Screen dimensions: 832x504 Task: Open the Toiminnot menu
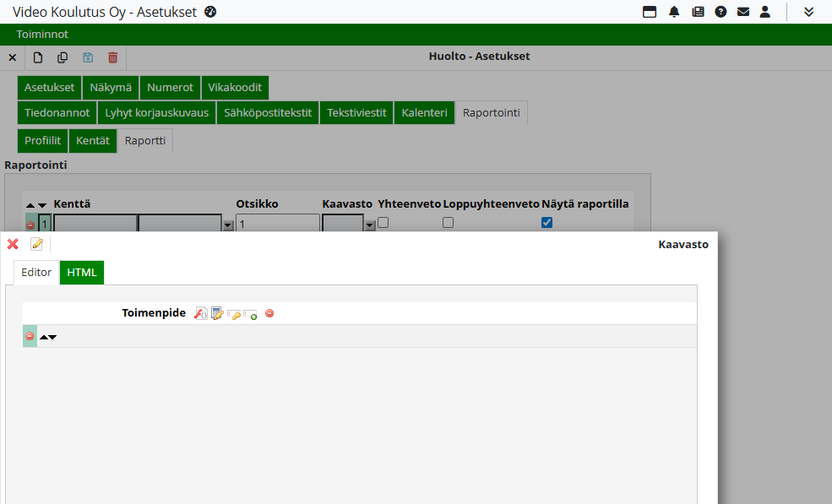click(42, 35)
